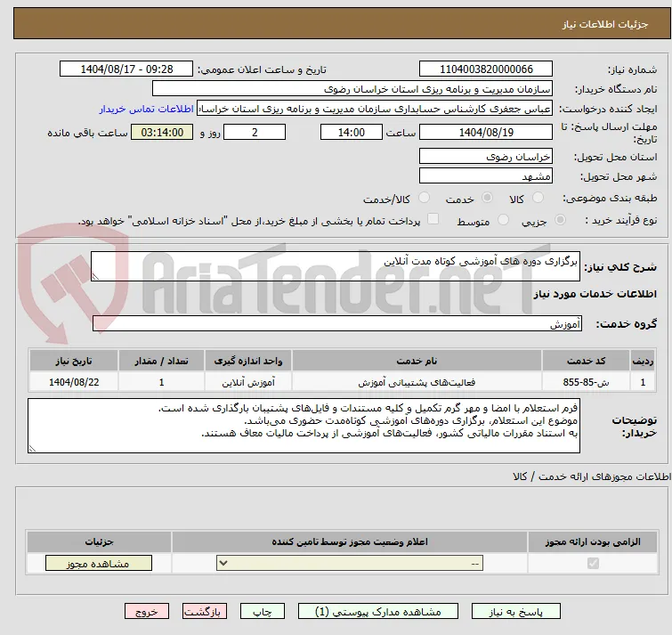Image resolution: width=672 pixels, height=635 pixels.
Task: Click the شماره نیاز number field
Action: (x=486, y=69)
